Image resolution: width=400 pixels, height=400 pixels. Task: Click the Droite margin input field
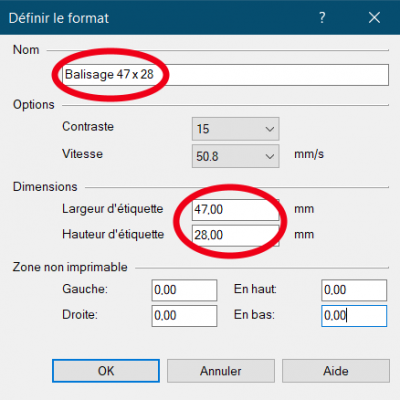coord(184,316)
